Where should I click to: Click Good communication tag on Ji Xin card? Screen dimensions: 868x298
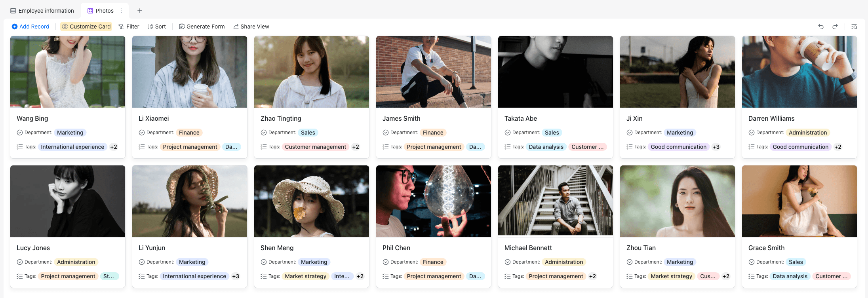[678, 147]
